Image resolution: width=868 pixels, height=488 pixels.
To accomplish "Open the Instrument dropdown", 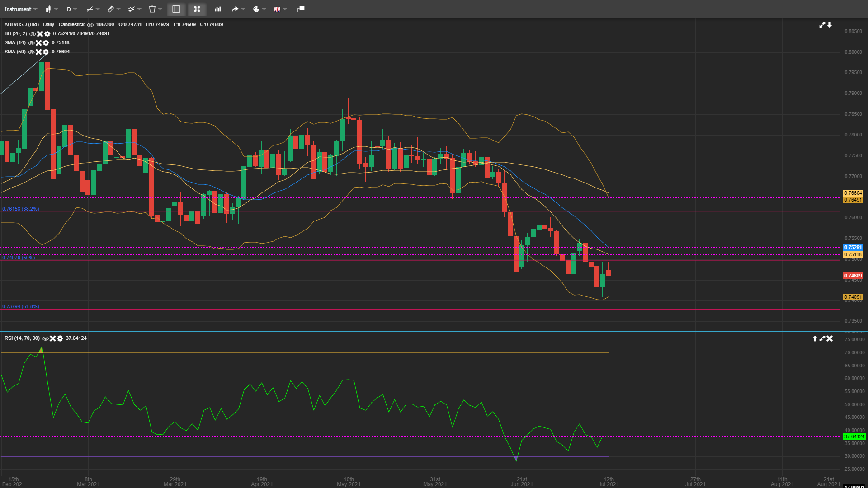I will pos(20,9).
